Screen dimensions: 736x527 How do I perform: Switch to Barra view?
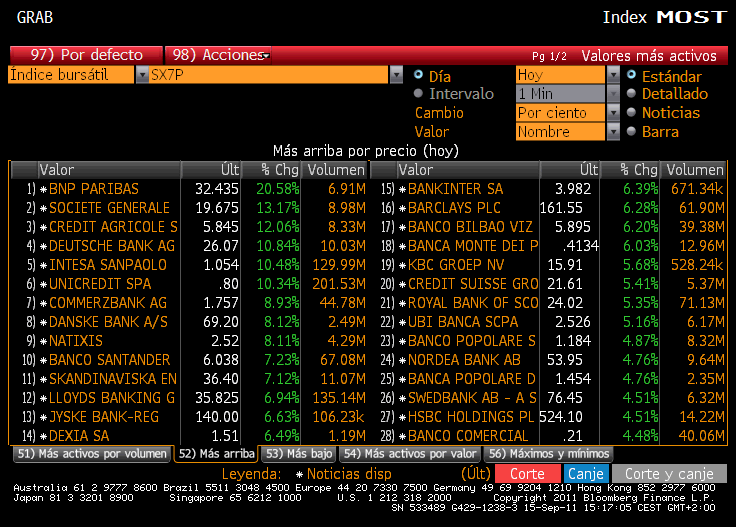click(632, 131)
